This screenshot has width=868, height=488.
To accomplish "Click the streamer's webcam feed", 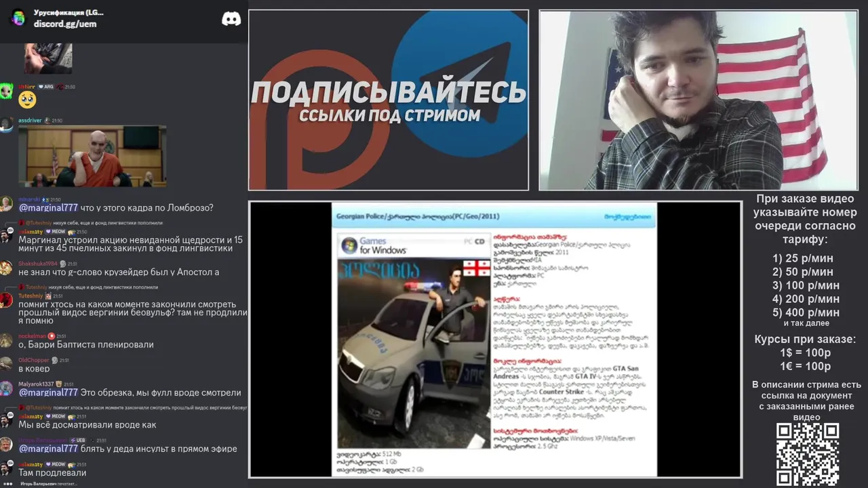I will coord(698,100).
